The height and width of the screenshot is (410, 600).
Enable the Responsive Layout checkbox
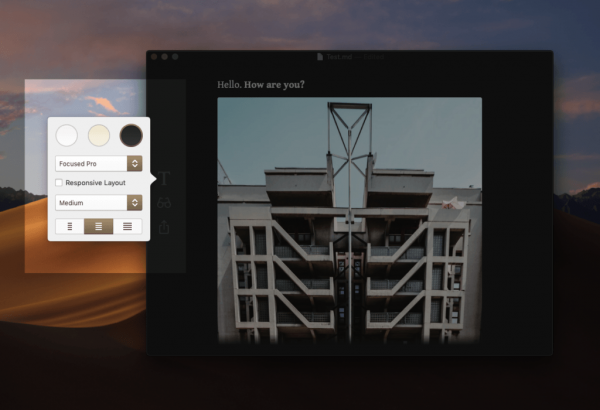tap(59, 183)
